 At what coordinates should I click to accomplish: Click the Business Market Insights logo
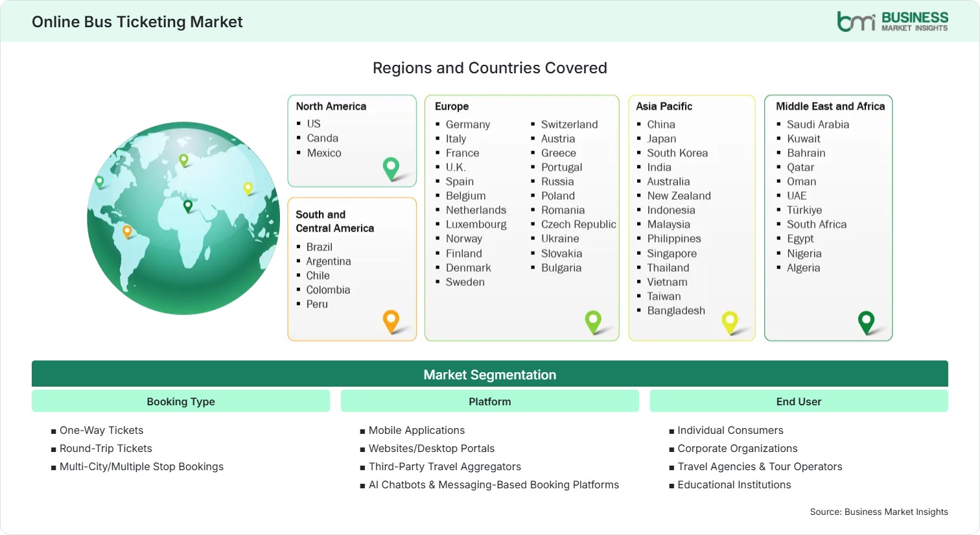(x=892, y=21)
